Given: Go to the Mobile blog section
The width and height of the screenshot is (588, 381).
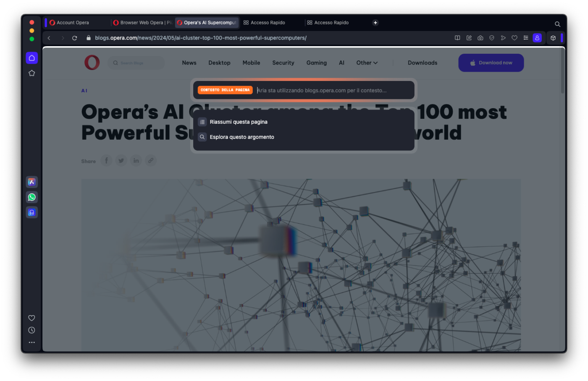Looking at the screenshot, I should pos(251,63).
